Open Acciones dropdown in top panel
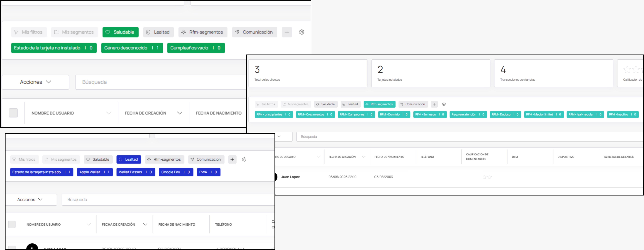This screenshot has width=644, height=250. tap(35, 82)
